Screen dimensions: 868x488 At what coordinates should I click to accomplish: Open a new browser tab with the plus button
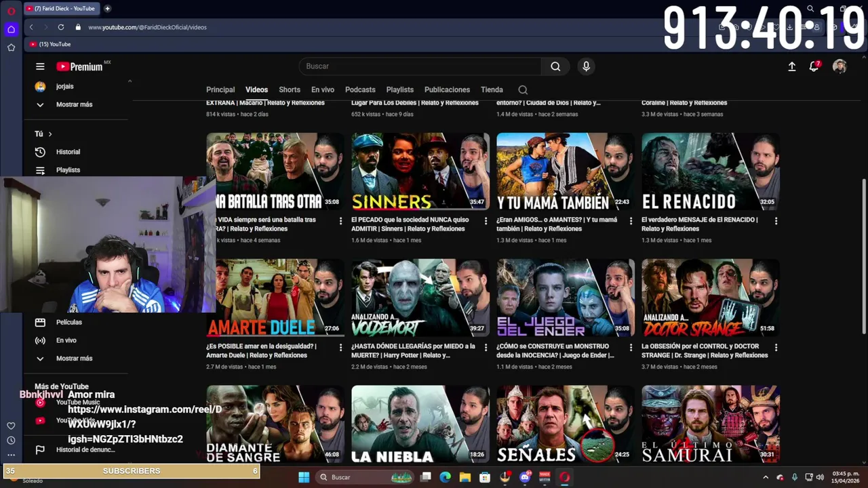click(107, 8)
